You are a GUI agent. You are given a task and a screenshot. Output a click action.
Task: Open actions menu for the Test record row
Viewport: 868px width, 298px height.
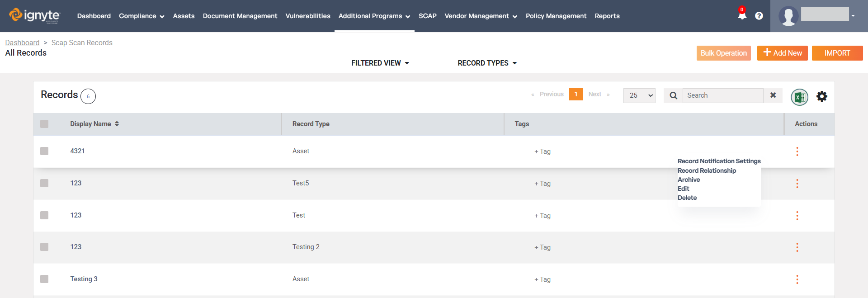pos(797,216)
